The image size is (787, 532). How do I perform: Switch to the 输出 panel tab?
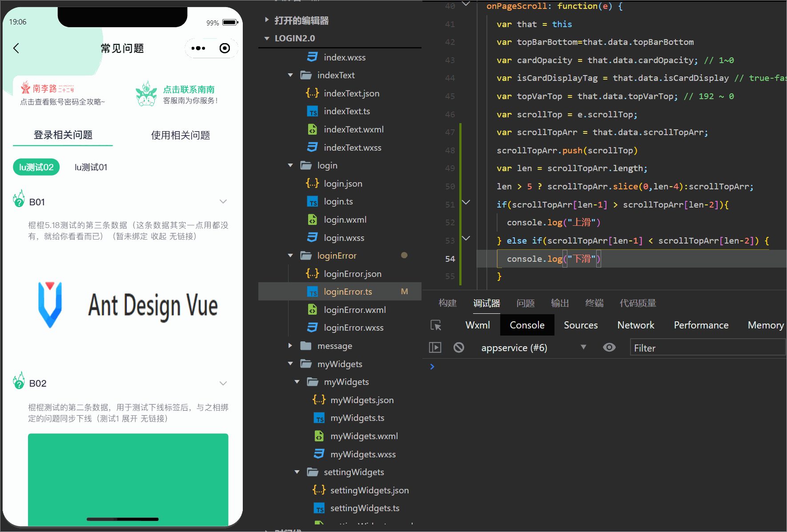[x=560, y=303]
